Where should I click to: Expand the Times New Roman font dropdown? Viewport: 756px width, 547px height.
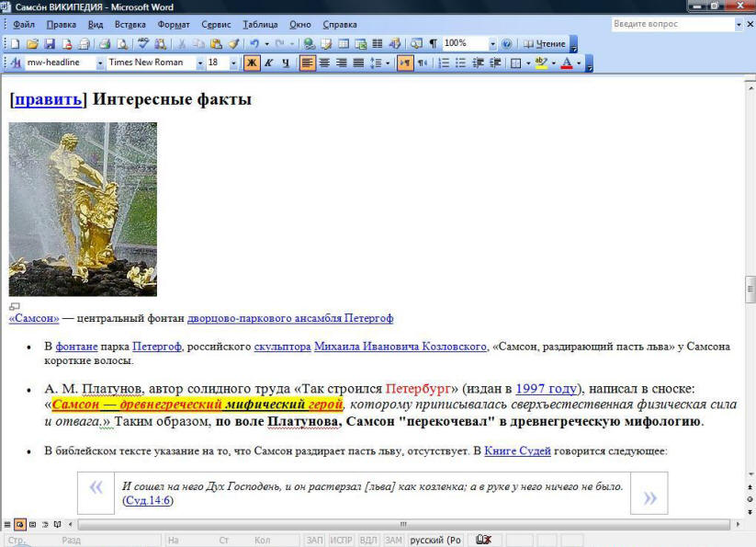pyautogui.click(x=199, y=63)
